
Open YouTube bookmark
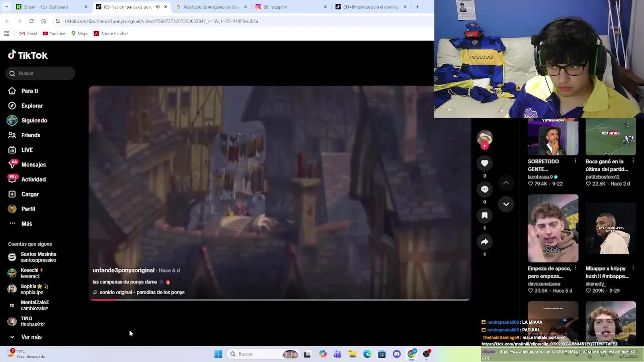[54, 34]
